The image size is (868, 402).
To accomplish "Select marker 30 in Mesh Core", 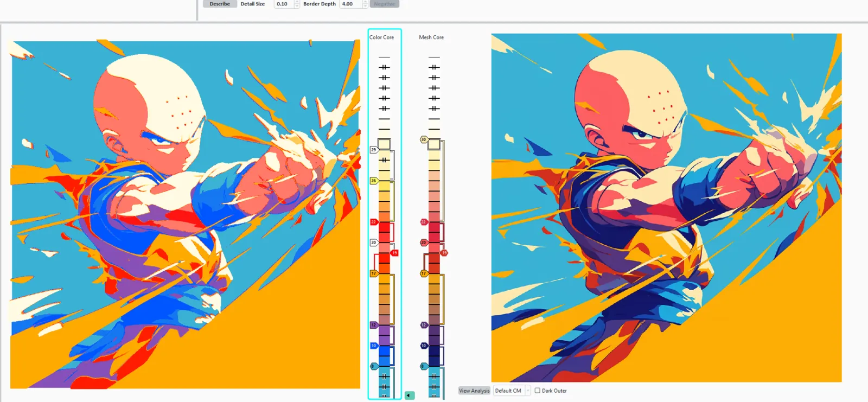I will (x=424, y=139).
